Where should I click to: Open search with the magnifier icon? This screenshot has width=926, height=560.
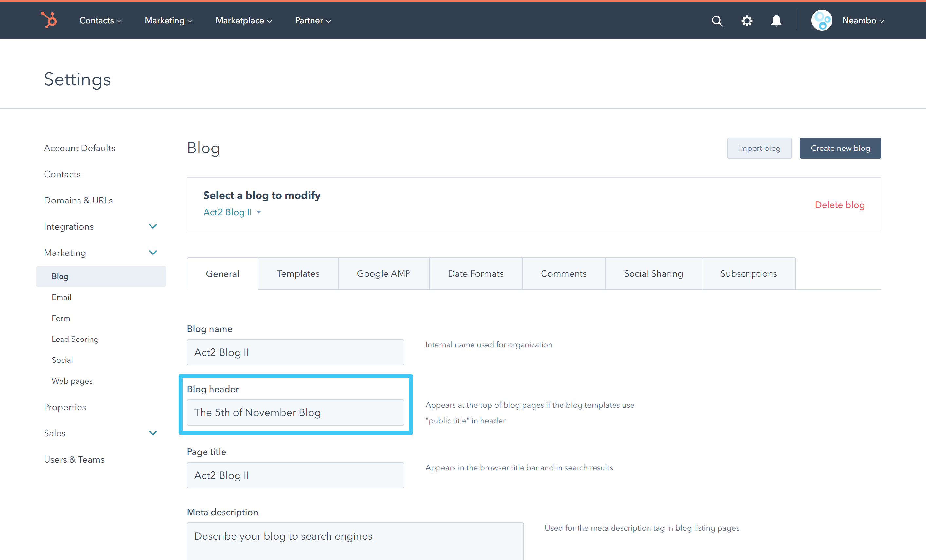[x=717, y=21]
